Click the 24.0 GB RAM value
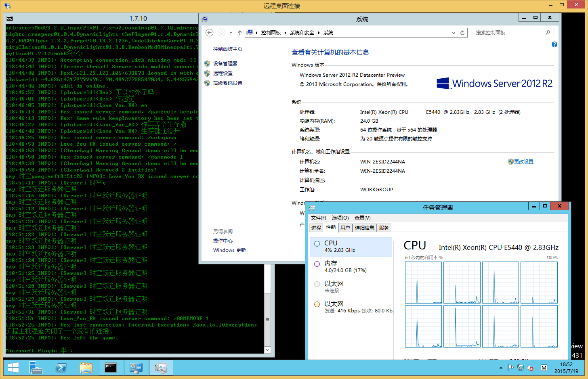This screenshot has height=379, width=588. (x=369, y=121)
